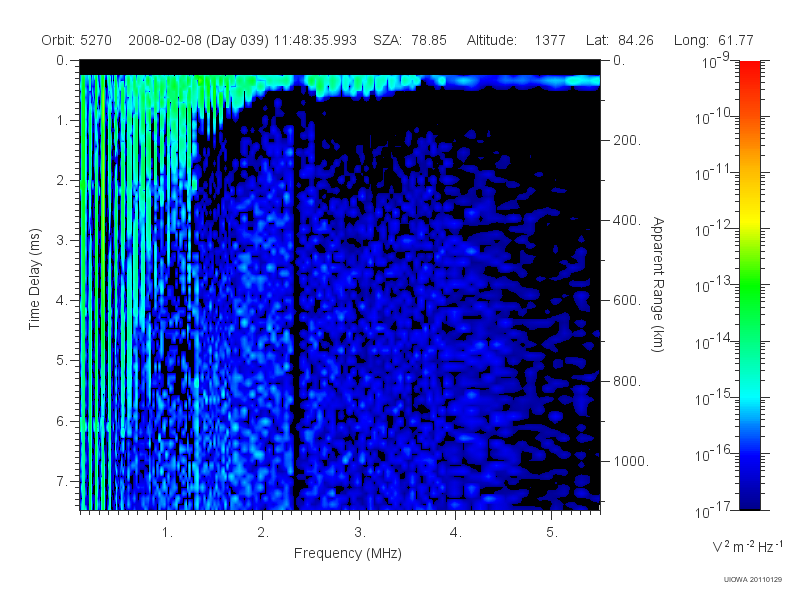Click the color scale bar legend
800x600 pixels.
(750, 285)
